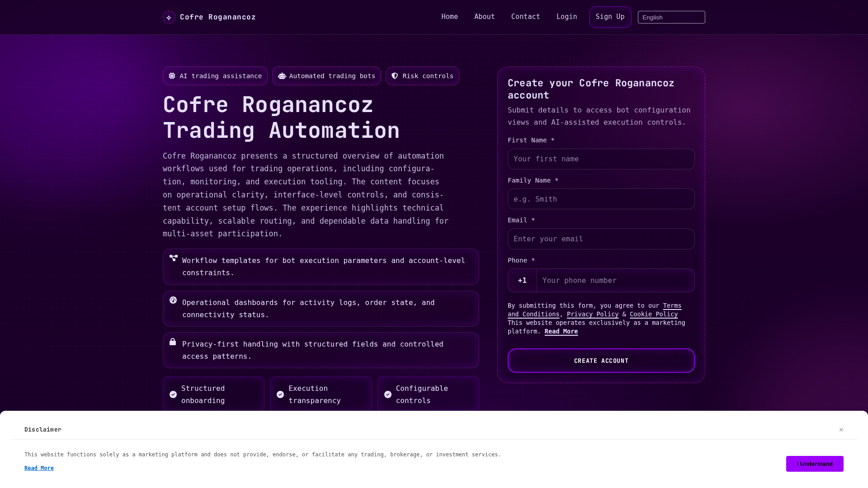The height and width of the screenshot is (488, 868).
Task: Open the About page
Action: pos(485,17)
